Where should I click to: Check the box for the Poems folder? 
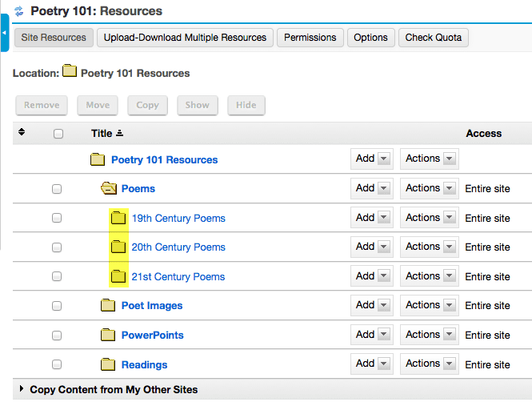coord(57,189)
